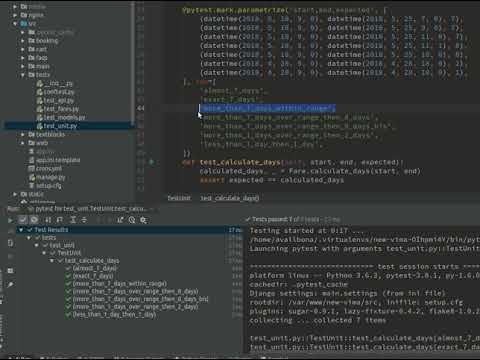Click the green check icon of exact_7_days
The width and height of the screenshot is (480, 360).
tap(68, 276)
